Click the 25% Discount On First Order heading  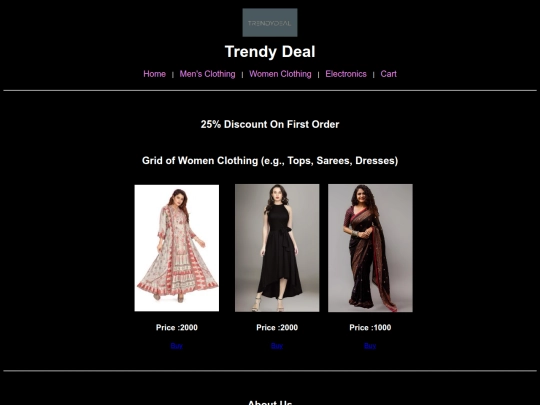(x=270, y=124)
